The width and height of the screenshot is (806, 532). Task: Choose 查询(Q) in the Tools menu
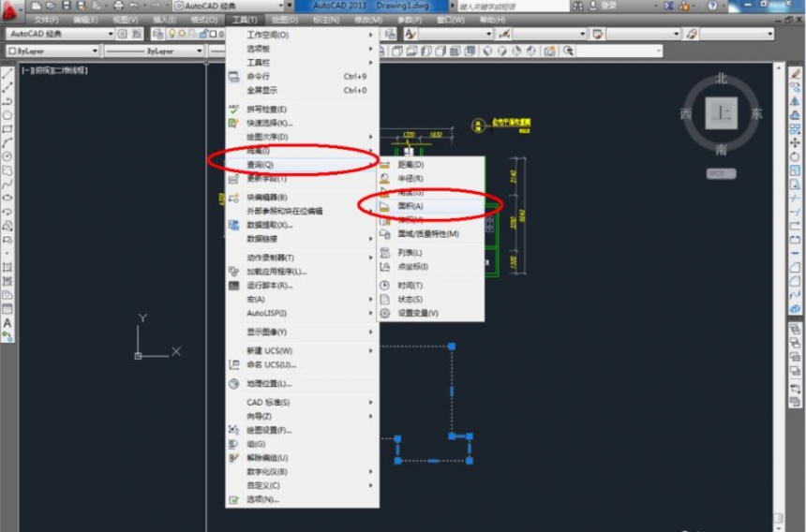pyautogui.click(x=302, y=165)
